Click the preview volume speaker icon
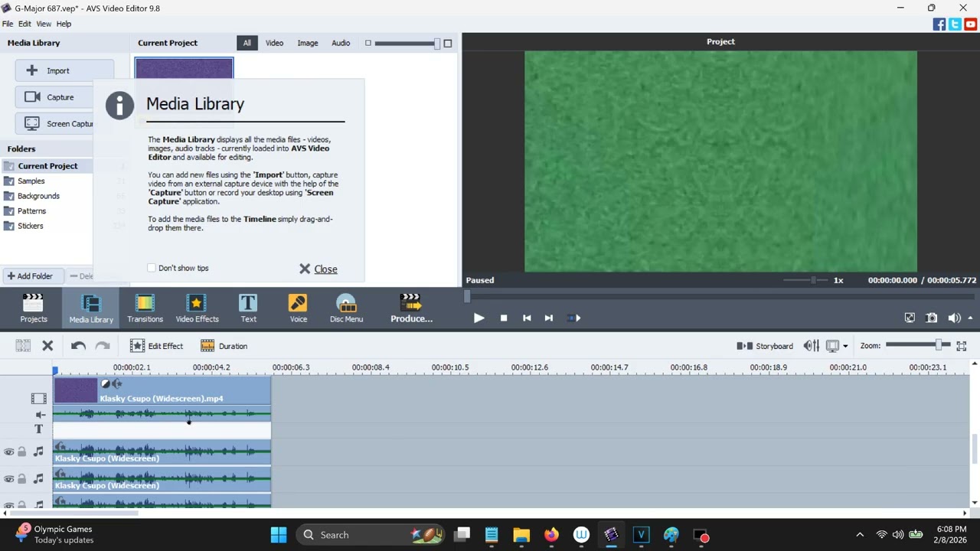Screen dimensions: 980x551 (954, 318)
